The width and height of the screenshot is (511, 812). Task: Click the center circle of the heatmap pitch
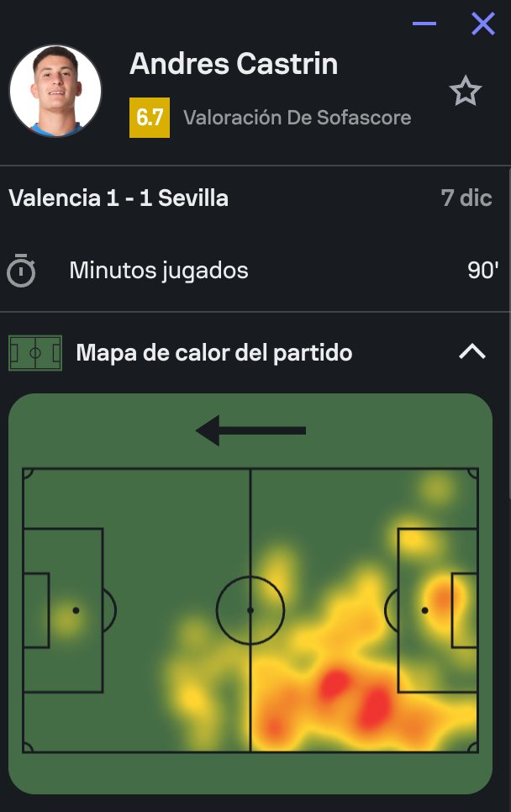tap(250, 610)
